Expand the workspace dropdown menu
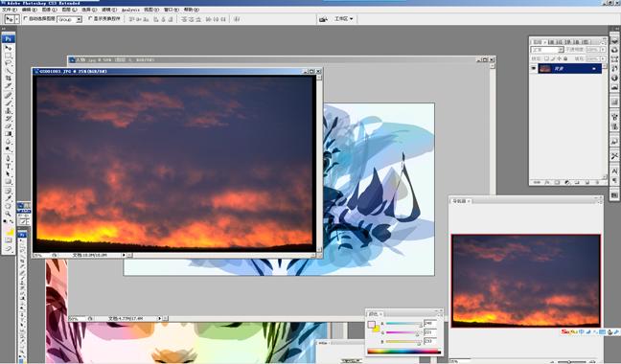 click(343, 18)
